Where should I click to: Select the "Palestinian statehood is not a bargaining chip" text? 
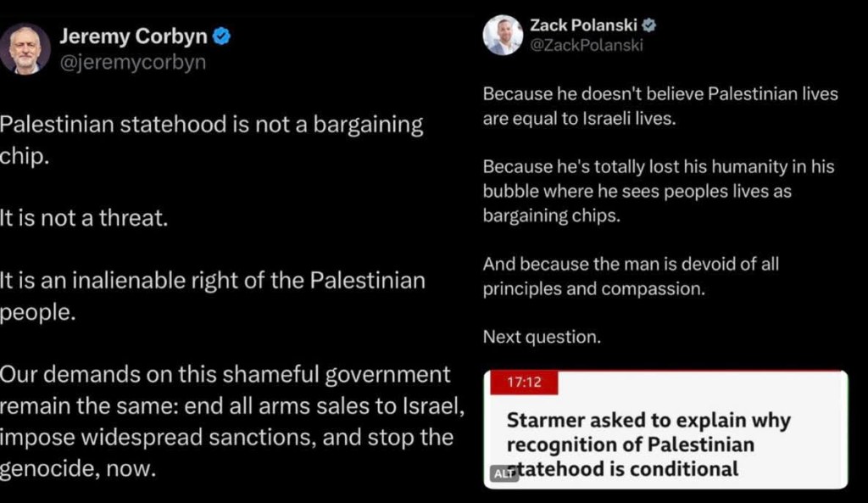(212, 141)
